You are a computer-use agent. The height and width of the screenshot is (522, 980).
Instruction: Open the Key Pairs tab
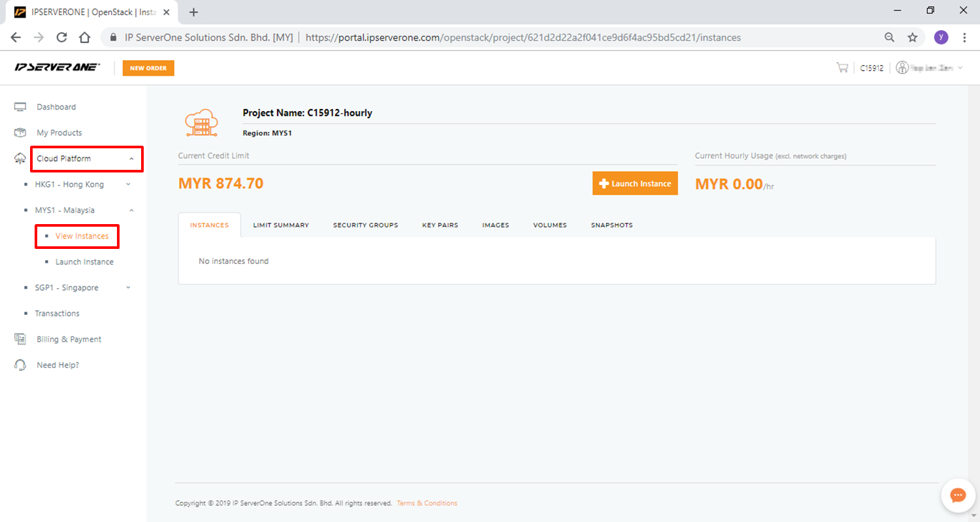(x=440, y=225)
